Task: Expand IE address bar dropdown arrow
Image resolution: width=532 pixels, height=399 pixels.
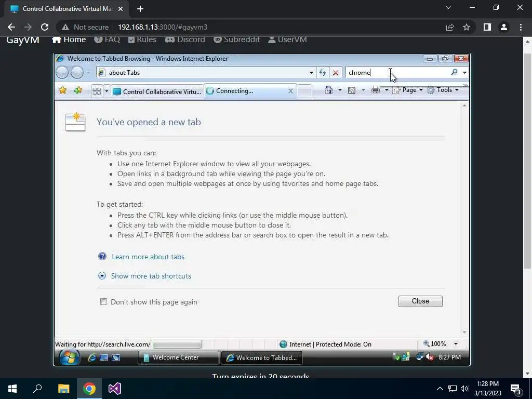Action: [311, 73]
